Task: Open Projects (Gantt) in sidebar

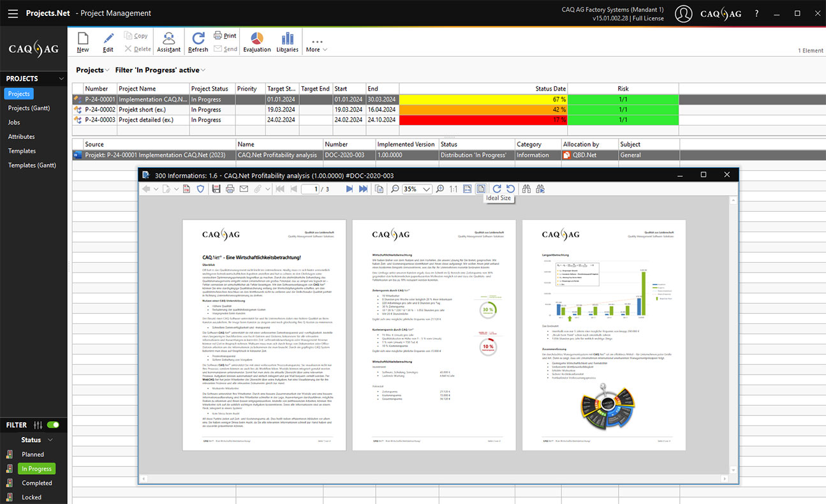Action: tap(29, 108)
